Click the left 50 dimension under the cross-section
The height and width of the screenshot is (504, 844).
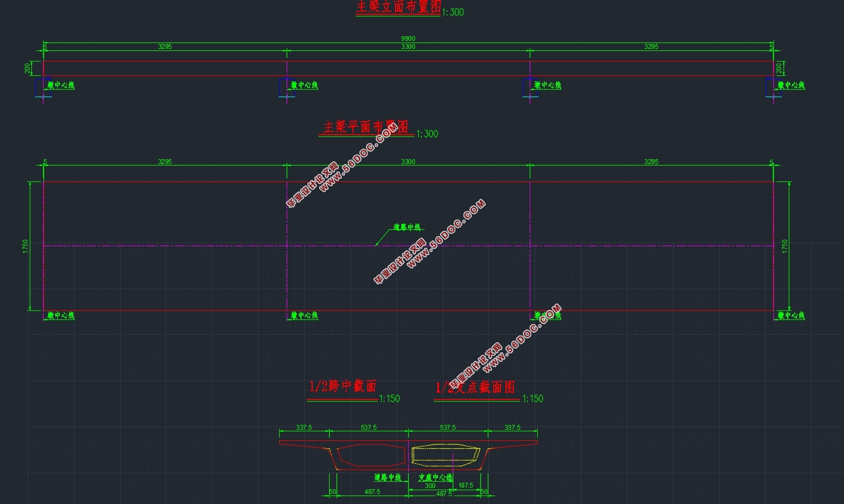click(333, 492)
